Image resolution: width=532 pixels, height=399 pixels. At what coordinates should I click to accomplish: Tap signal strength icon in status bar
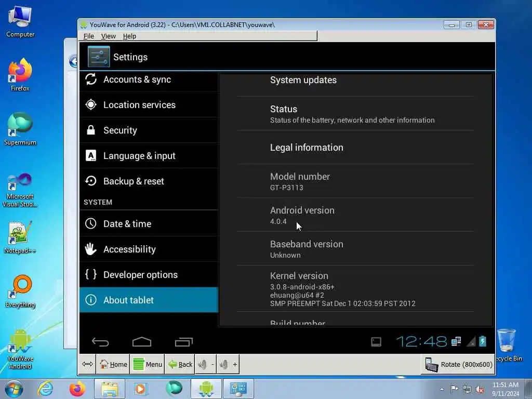pos(471,342)
